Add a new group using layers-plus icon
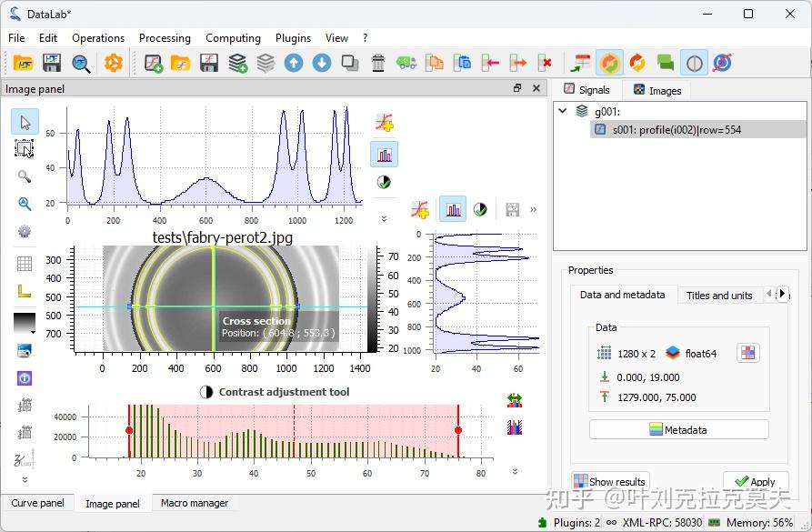Image resolution: width=812 pixels, height=532 pixels. coord(237,63)
